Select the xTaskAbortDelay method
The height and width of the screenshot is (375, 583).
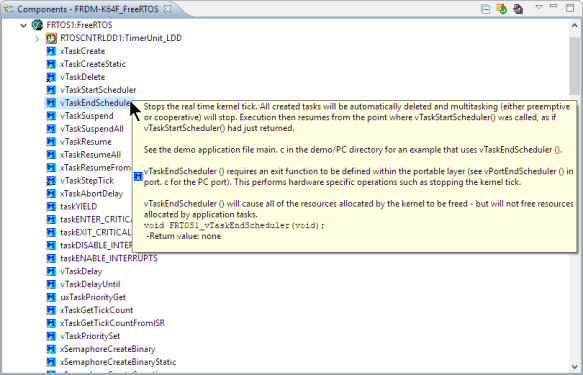tap(91, 194)
